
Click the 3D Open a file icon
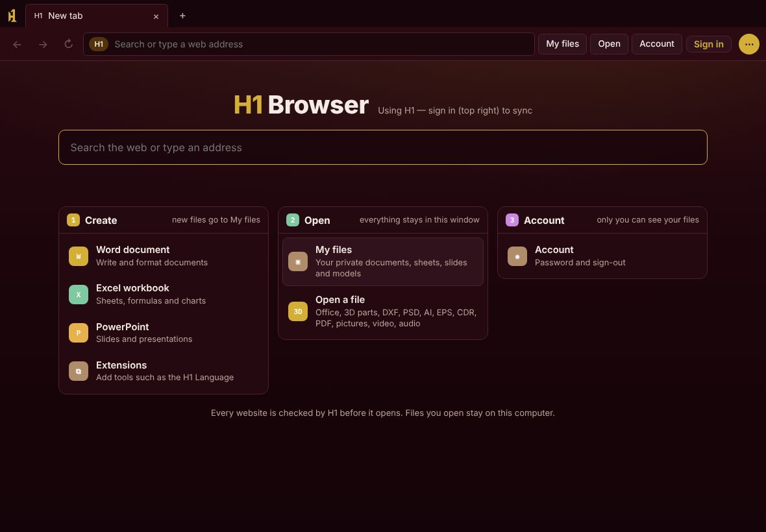point(297,311)
